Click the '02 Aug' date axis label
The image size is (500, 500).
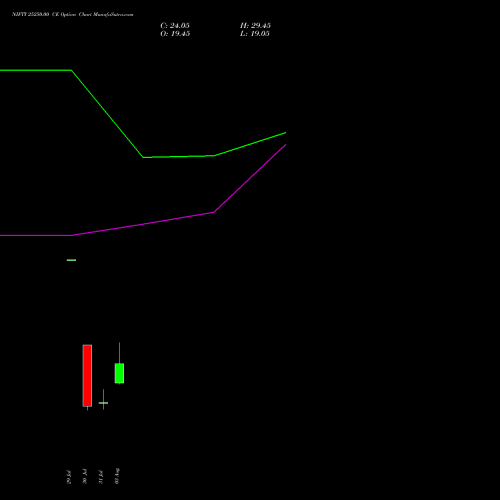point(117,476)
